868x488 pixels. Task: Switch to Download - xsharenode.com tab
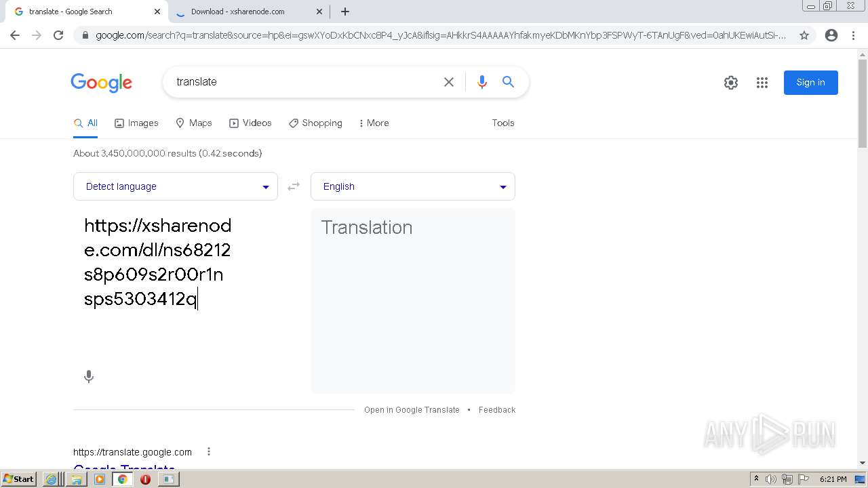[248, 12]
